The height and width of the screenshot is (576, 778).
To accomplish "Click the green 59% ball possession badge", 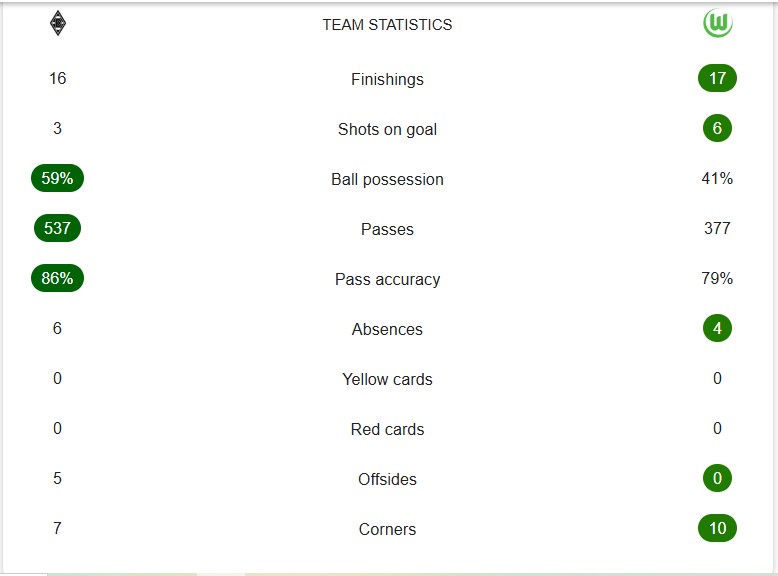I will (58, 178).
